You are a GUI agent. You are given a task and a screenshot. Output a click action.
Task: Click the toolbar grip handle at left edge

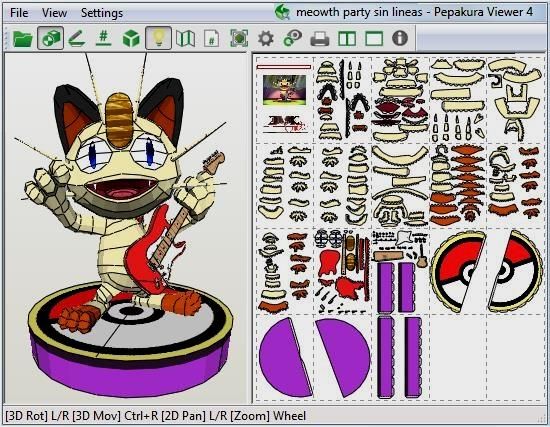pos(7,38)
